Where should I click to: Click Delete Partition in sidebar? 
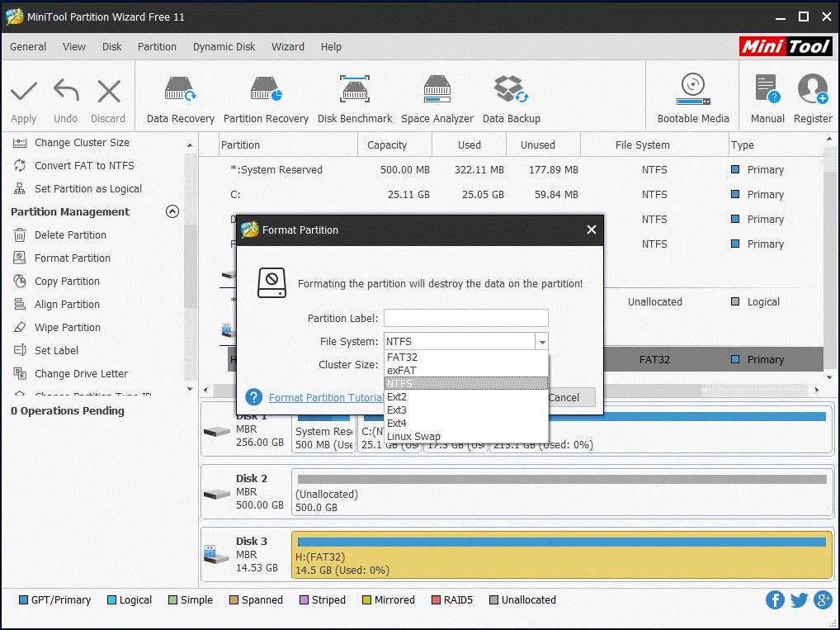[x=70, y=234]
